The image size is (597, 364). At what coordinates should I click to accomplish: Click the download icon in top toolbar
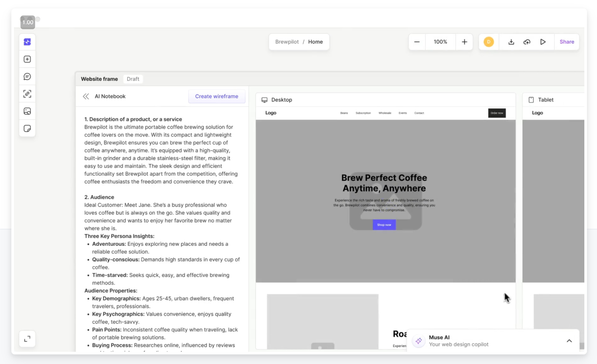(x=511, y=42)
